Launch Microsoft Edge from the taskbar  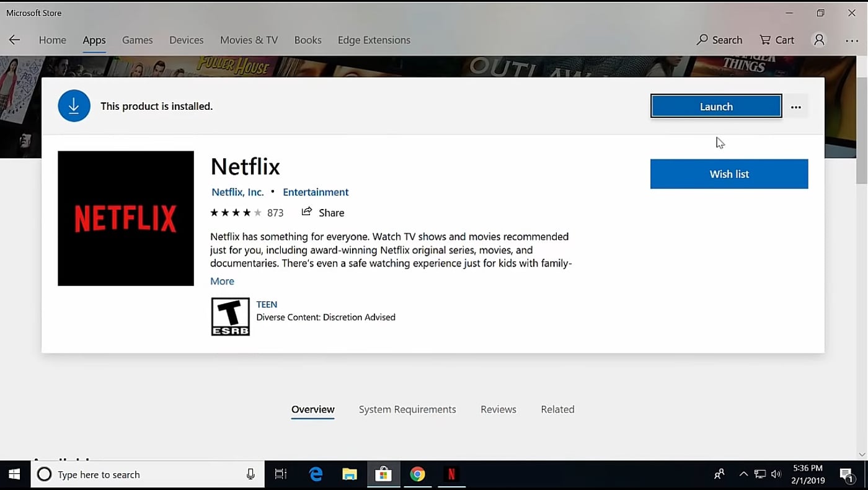(x=316, y=474)
